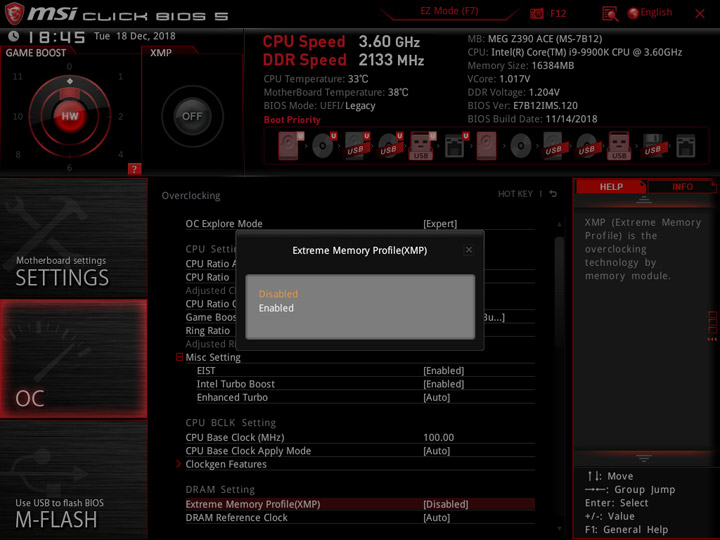This screenshot has width=720, height=540.
Task: Open the OC overclocking section
Action: 73,359
